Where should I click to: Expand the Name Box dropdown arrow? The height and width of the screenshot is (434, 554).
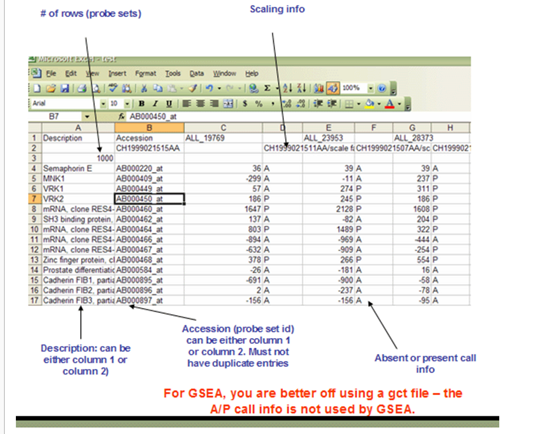[87, 116]
